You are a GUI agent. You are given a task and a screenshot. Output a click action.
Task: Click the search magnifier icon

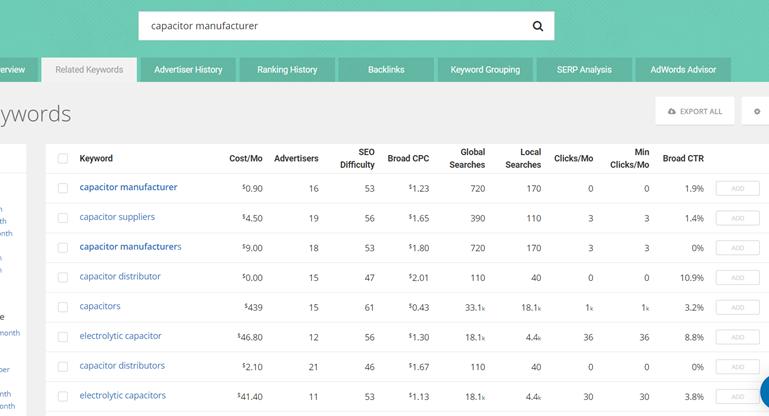[537, 26]
